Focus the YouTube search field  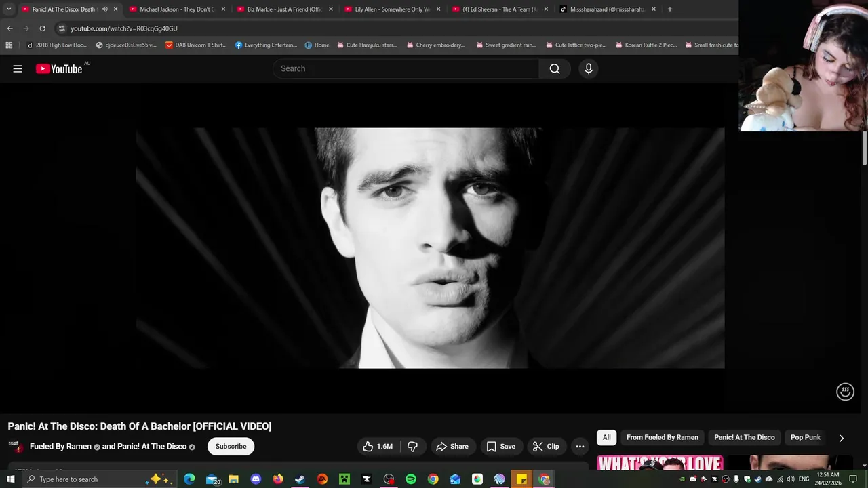pyautogui.click(x=406, y=68)
